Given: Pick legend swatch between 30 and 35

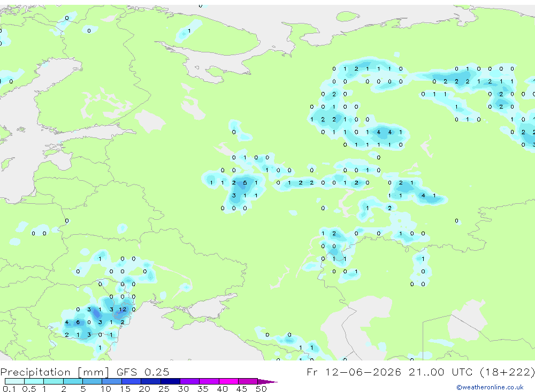Looking at the screenshot, I should (190, 381).
